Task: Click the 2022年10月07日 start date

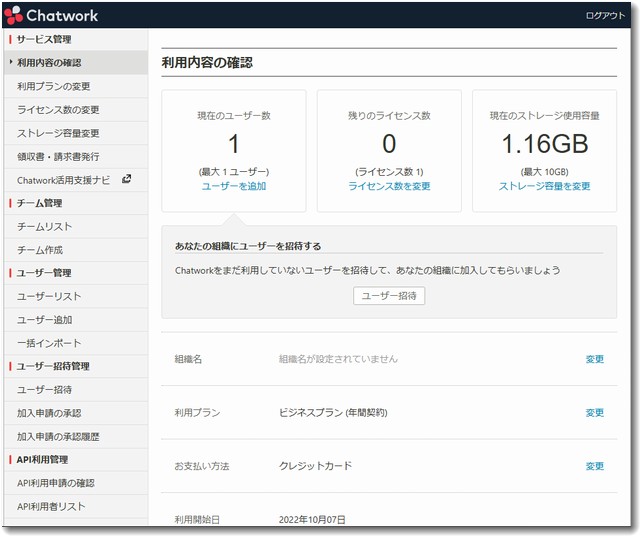Action: click(x=312, y=520)
